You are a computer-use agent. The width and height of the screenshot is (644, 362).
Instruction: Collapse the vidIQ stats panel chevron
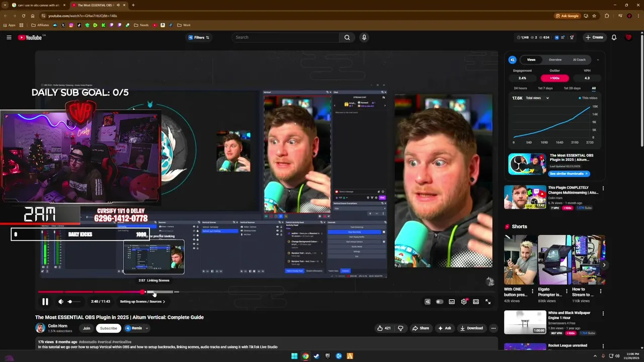pyautogui.click(x=598, y=60)
